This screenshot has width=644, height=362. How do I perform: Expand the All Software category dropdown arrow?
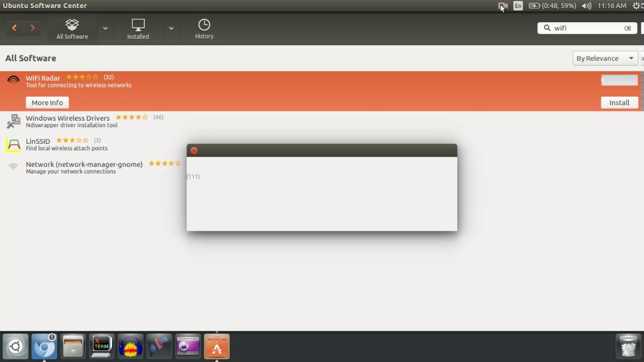[105, 28]
